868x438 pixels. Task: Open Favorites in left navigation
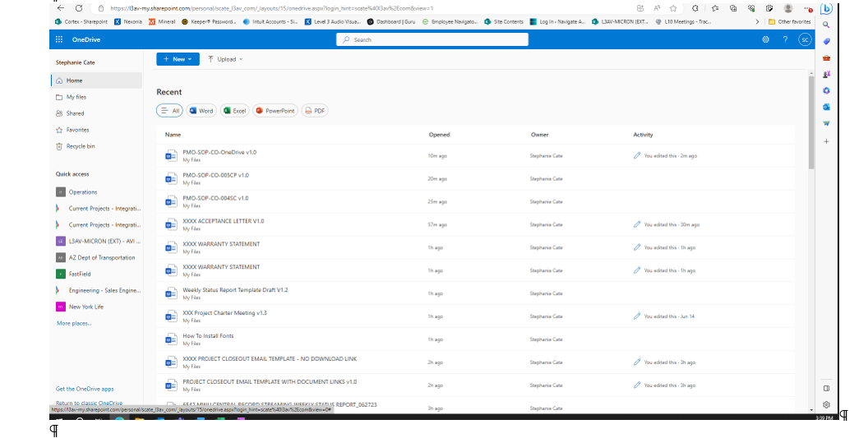(77, 130)
